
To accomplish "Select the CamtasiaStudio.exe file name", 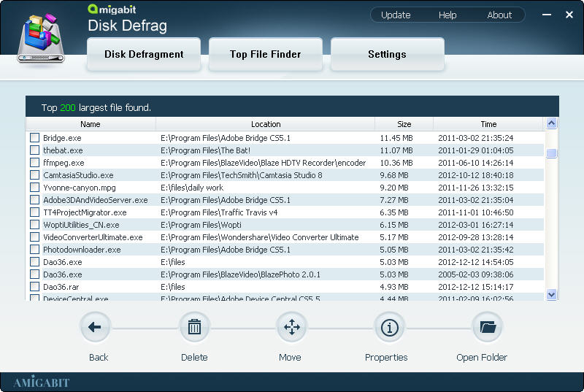I will (78, 175).
